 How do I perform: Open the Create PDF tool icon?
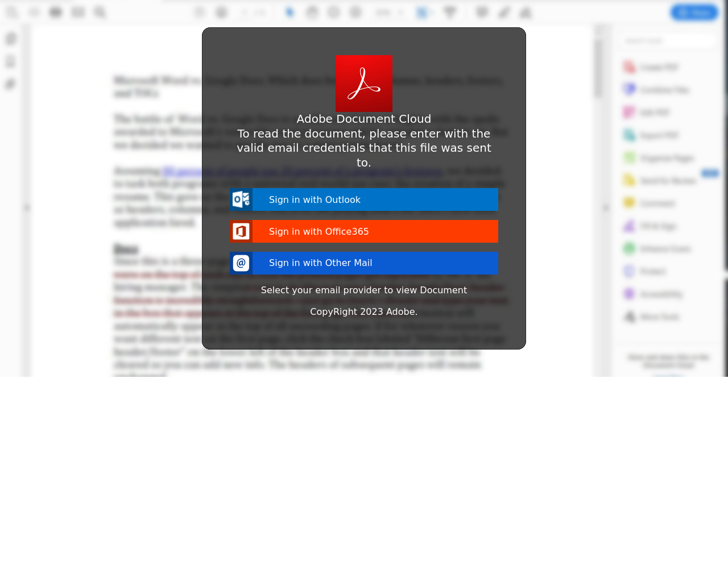coord(629,67)
